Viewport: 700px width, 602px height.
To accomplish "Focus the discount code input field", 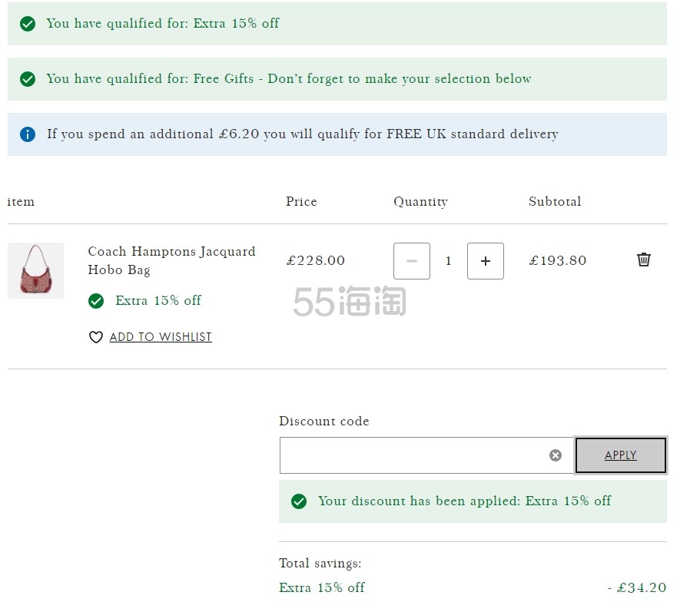I will [x=426, y=455].
